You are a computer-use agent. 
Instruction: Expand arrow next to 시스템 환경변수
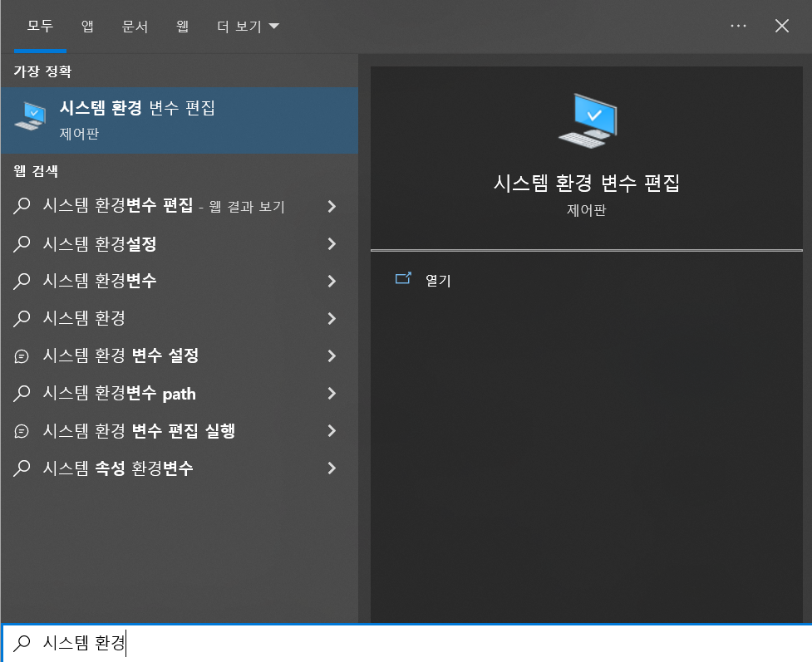pyautogui.click(x=332, y=281)
